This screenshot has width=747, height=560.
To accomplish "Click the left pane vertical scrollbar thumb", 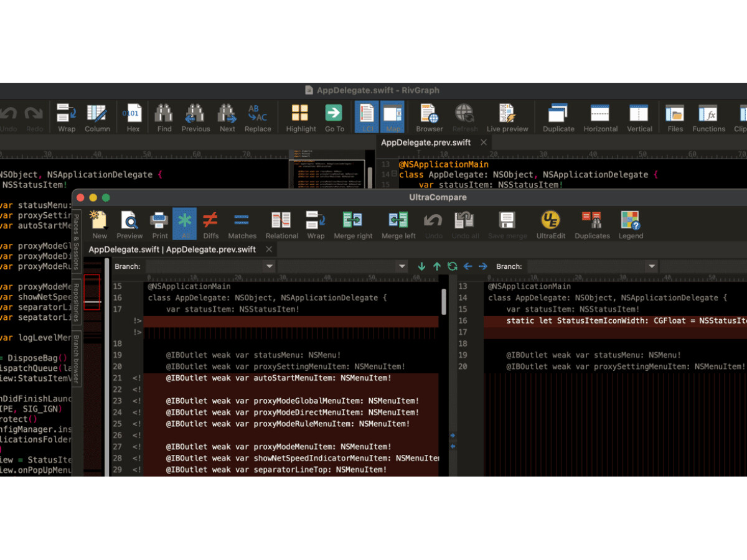I will pyautogui.click(x=444, y=302).
